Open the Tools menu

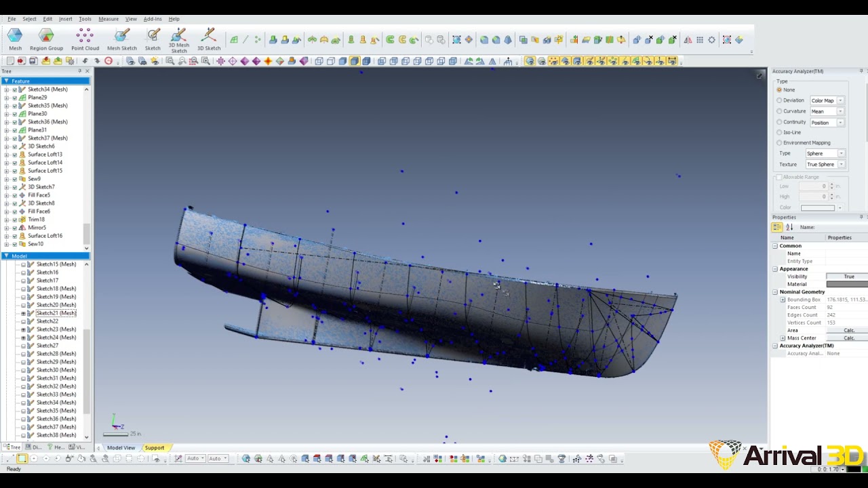pyautogui.click(x=85, y=19)
